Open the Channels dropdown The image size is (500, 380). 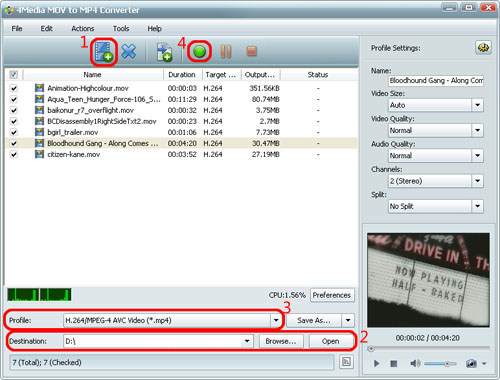pyautogui.click(x=477, y=181)
